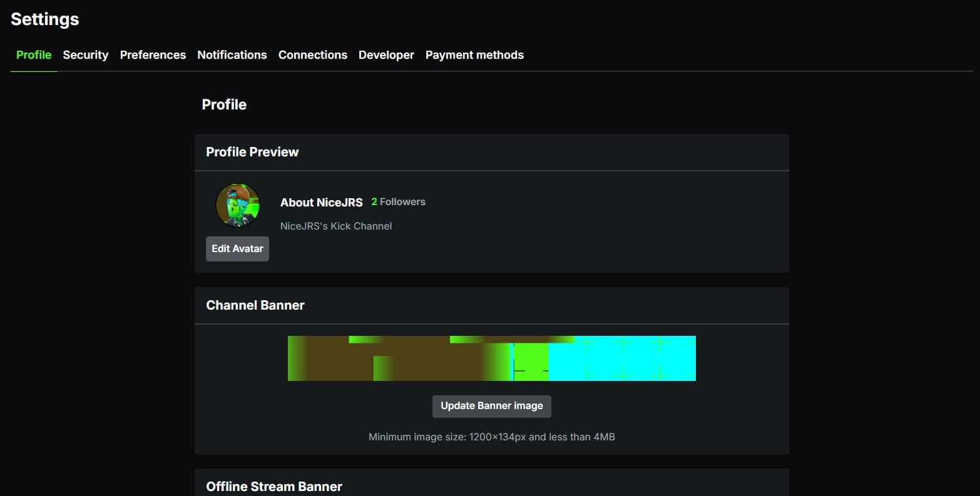Click the Channel Banner section header
Screen dimensions: 980x496
pos(255,305)
